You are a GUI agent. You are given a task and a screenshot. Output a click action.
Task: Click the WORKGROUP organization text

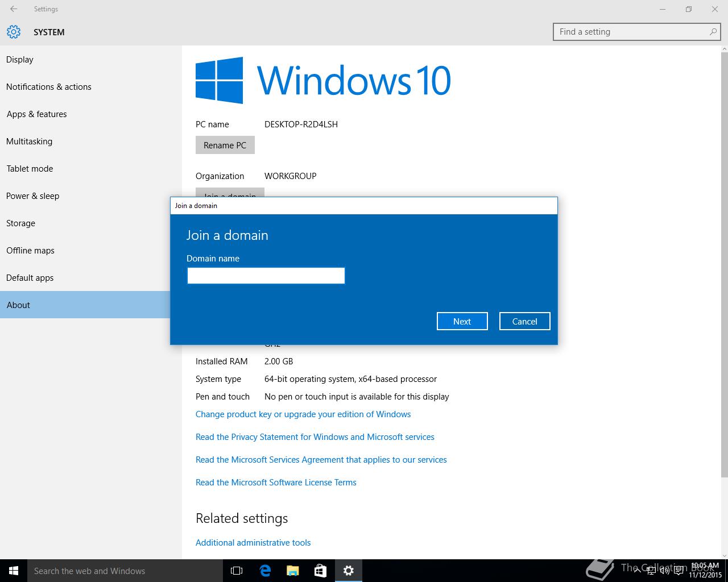pos(291,176)
